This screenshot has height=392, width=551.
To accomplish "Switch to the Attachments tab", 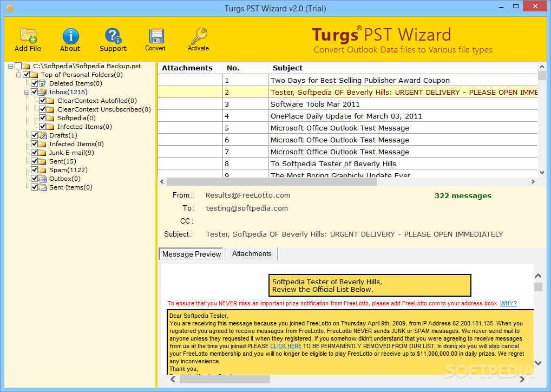I will (252, 254).
